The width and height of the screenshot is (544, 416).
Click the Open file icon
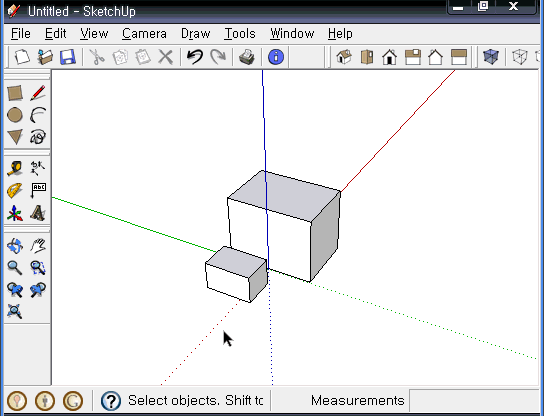(x=45, y=57)
